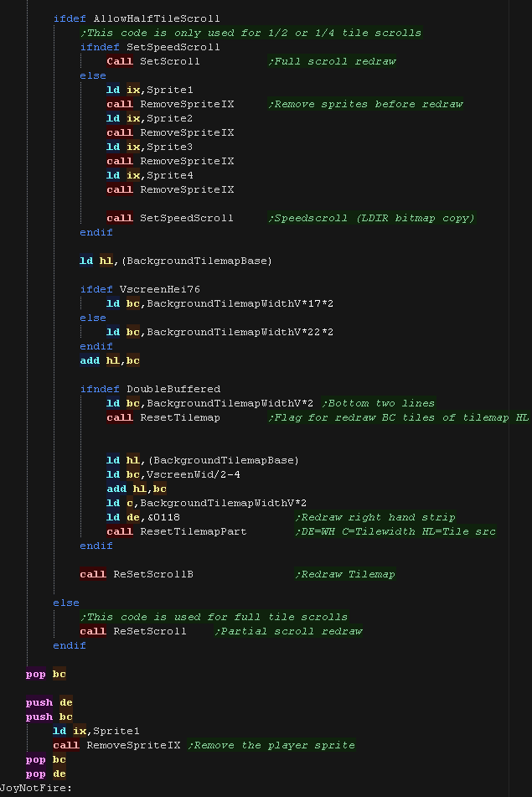The width and height of the screenshot is (532, 797).
Task: Click the 'Full scroll redraw' comment
Action: coord(332,61)
